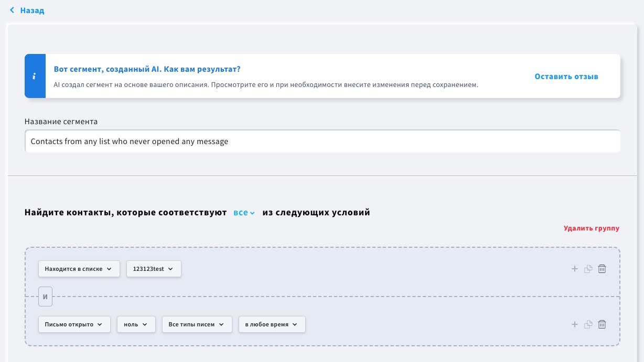Duplicate the Находится в списке condition row
This screenshot has height=362, width=644.
(588, 269)
